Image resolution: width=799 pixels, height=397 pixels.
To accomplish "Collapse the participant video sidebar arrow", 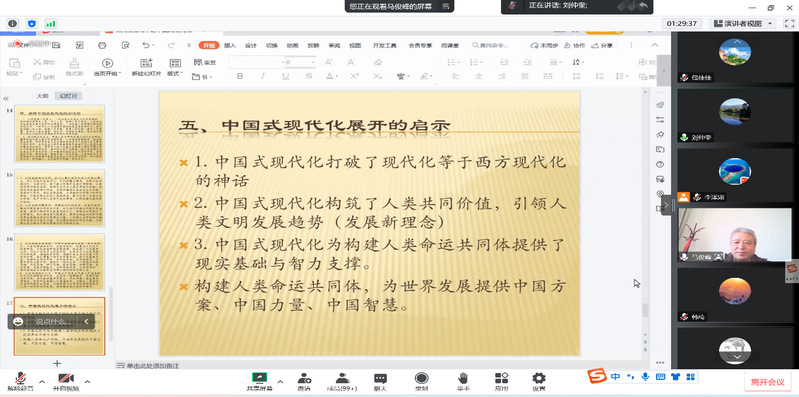I will pyautogui.click(x=665, y=205).
